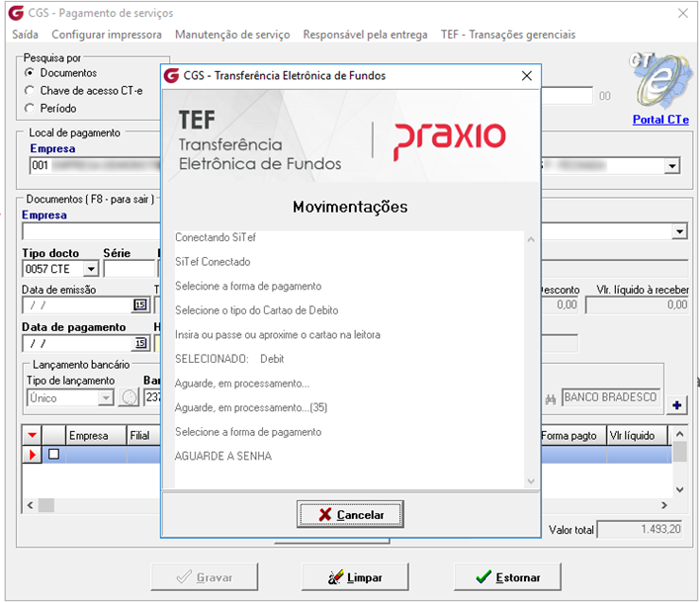This screenshot has width=700, height=603.
Task: Click the Filial column header
Action: [x=142, y=435]
